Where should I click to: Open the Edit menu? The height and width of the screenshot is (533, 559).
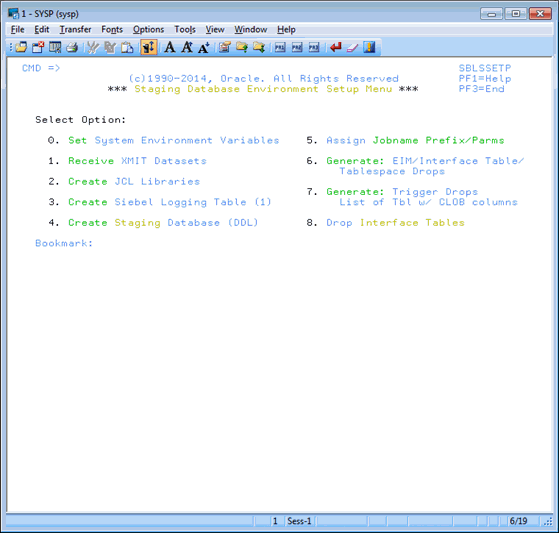click(x=42, y=30)
